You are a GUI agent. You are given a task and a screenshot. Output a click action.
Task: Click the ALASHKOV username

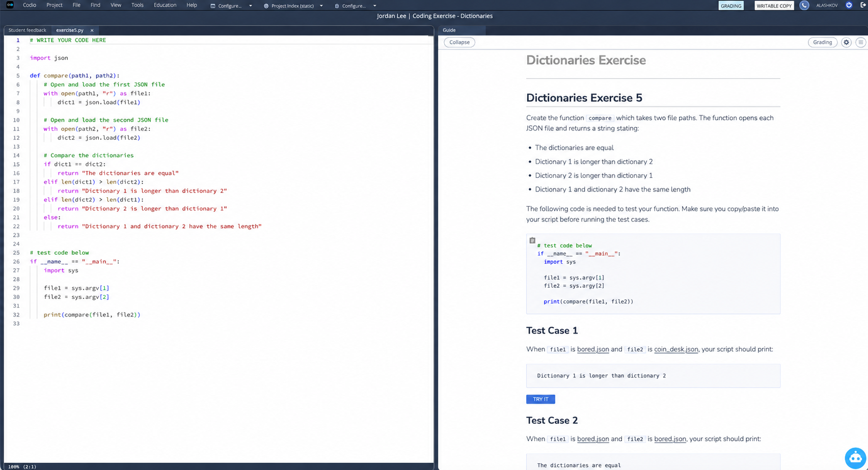[826, 6]
